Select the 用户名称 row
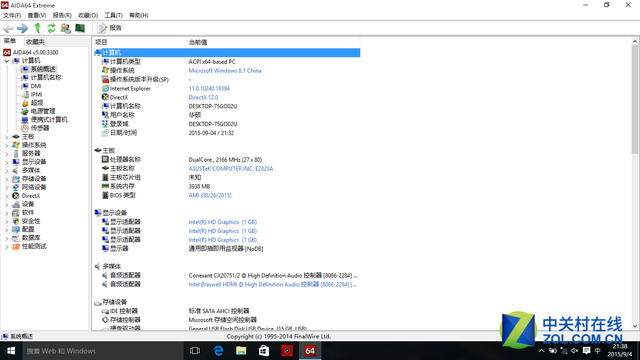 tap(227, 115)
